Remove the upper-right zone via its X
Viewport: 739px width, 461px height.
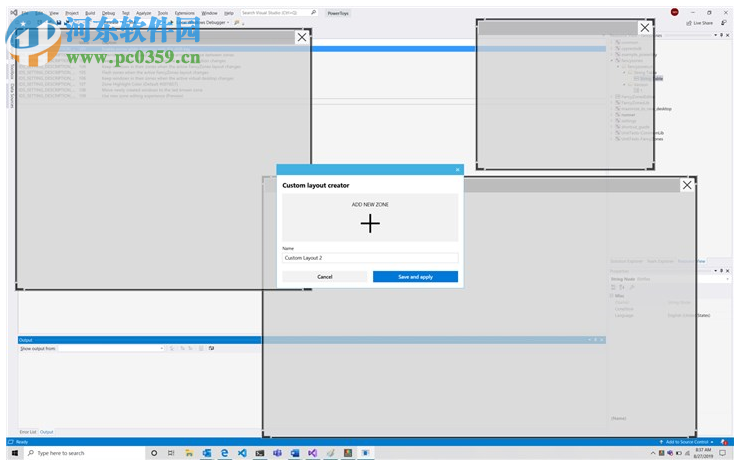pos(645,28)
